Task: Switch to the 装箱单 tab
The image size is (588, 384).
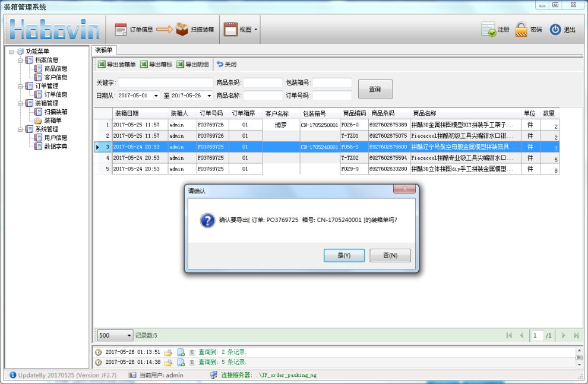Action: [x=104, y=50]
